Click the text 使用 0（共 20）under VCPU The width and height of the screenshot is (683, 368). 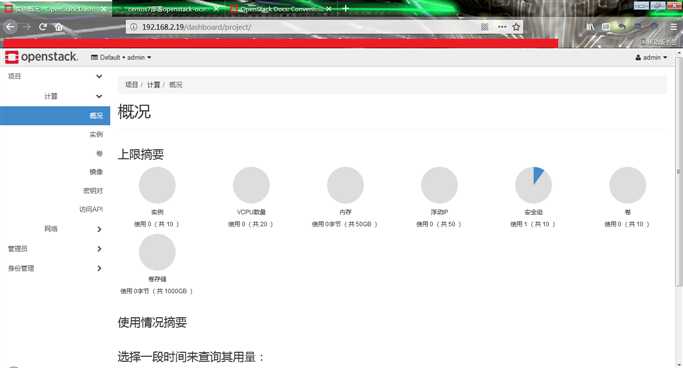click(251, 224)
